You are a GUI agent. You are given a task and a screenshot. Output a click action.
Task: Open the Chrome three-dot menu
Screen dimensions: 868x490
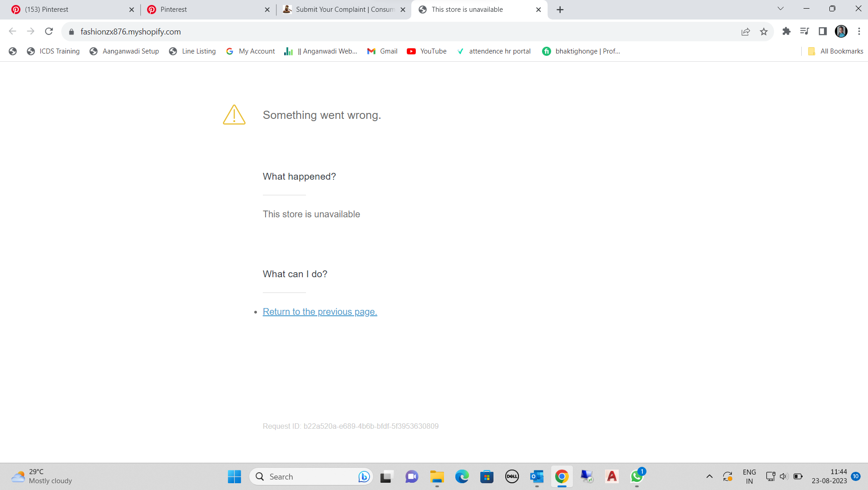click(858, 31)
